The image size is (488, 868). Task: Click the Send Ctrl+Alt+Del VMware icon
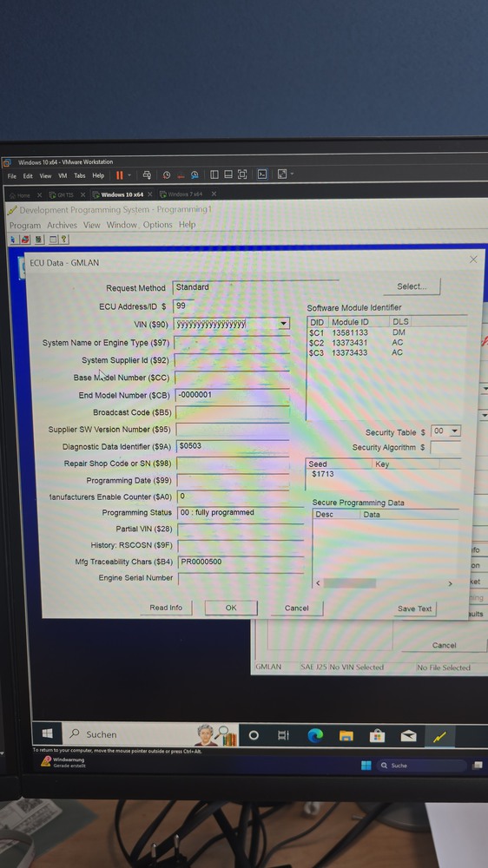(x=147, y=175)
